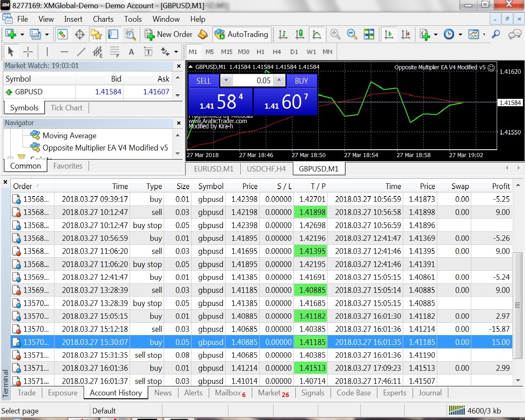Select the H4 timeframe button
The image size is (525, 420).
coord(277,52)
